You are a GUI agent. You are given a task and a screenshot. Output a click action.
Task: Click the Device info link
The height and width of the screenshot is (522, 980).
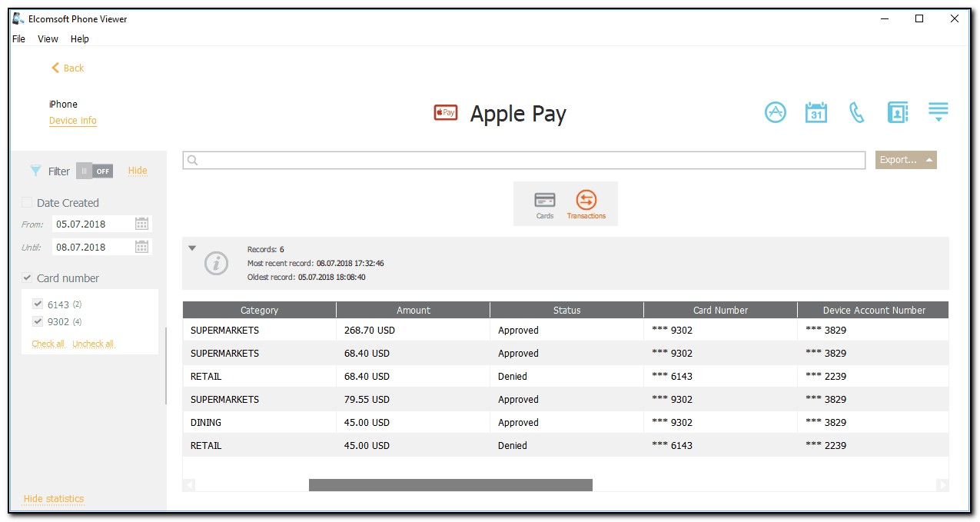(73, 121)
